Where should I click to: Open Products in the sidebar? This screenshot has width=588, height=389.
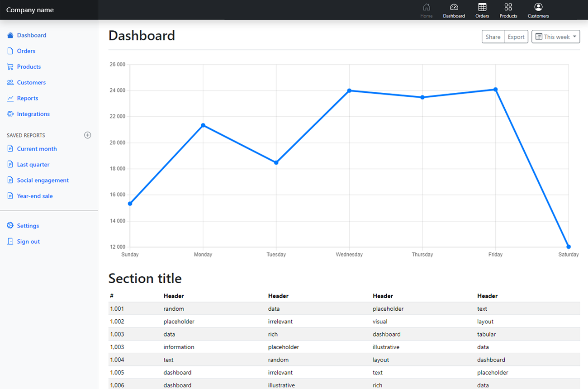tap(29, 66)
